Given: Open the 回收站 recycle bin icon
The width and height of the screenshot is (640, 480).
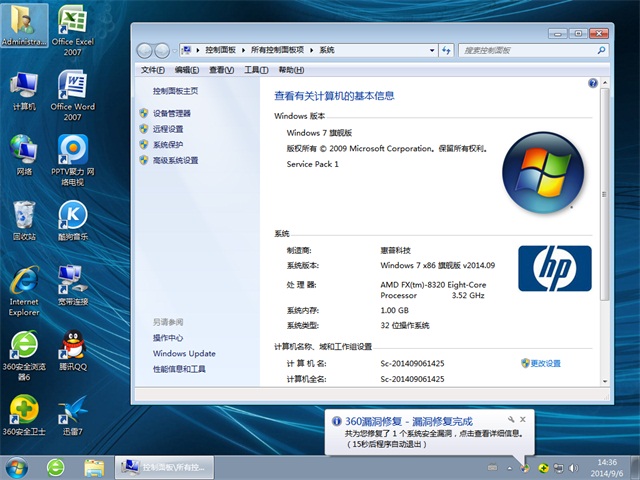Looking at the screenshot, I should pos(24,218).
